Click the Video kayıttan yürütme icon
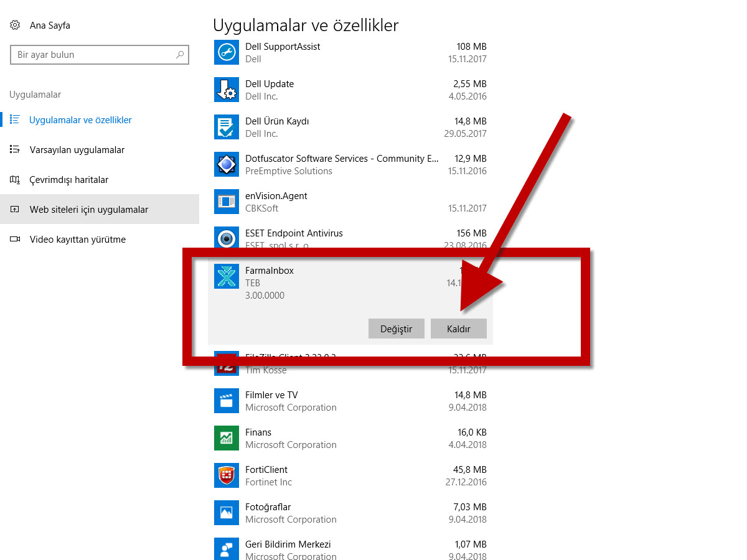747x560 pixels. click(15, 240)
